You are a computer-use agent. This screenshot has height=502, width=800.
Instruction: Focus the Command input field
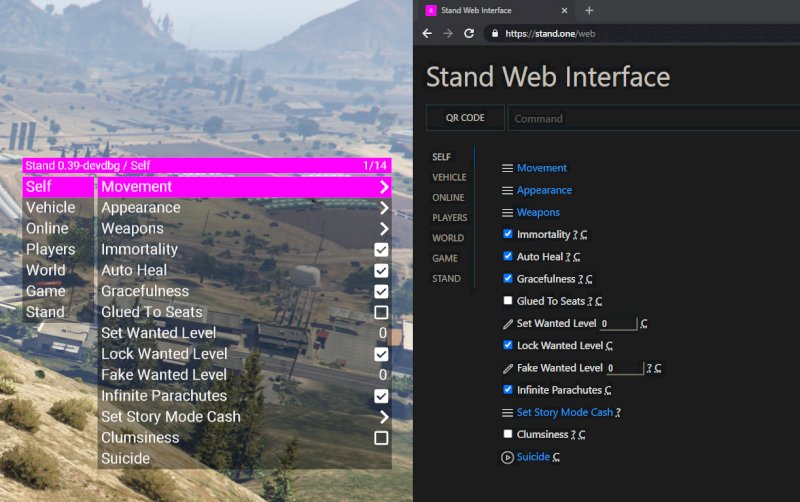pyautogui.click(x=650, y=118)
